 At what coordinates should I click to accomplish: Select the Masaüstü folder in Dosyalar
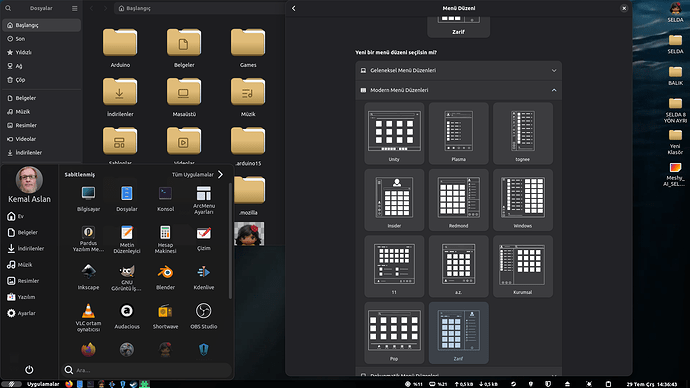point(184,97)
